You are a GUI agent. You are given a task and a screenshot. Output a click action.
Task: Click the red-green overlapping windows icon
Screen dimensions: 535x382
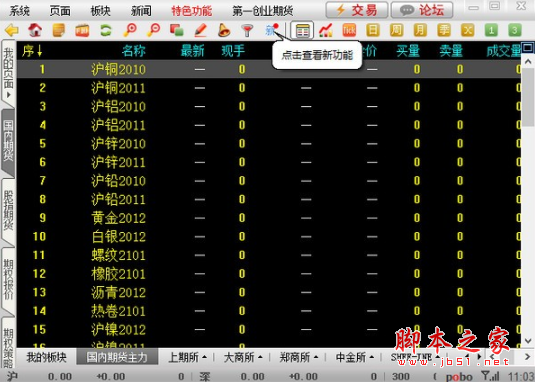pyautogui.click(x=177, y=30)
